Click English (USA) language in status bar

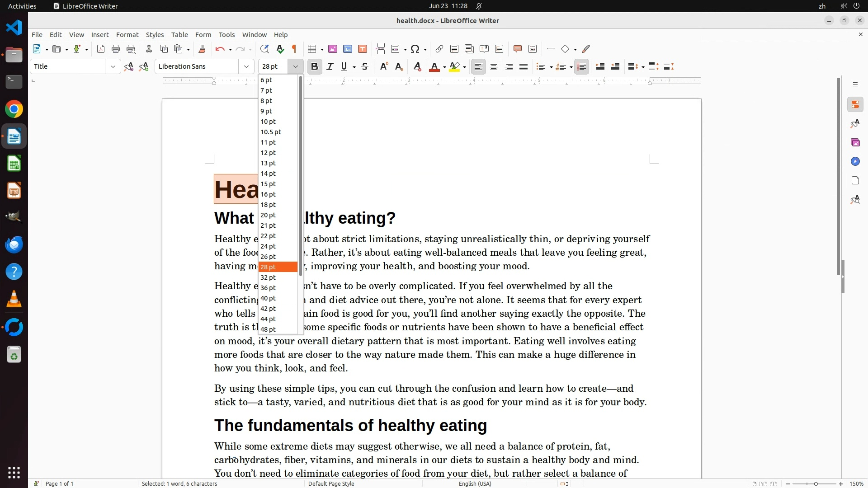[475, 483]
